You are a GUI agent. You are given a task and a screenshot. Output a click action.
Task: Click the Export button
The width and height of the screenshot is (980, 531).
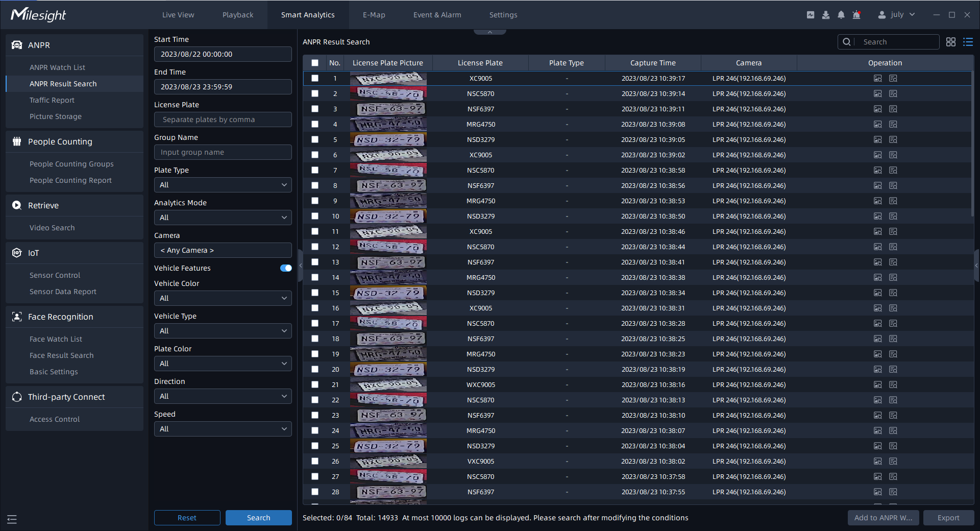pyautogui.click(x=948, y=518)
